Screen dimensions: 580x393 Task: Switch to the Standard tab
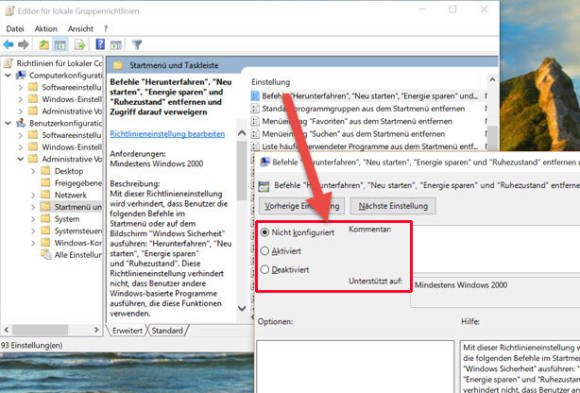coord(167,330)
